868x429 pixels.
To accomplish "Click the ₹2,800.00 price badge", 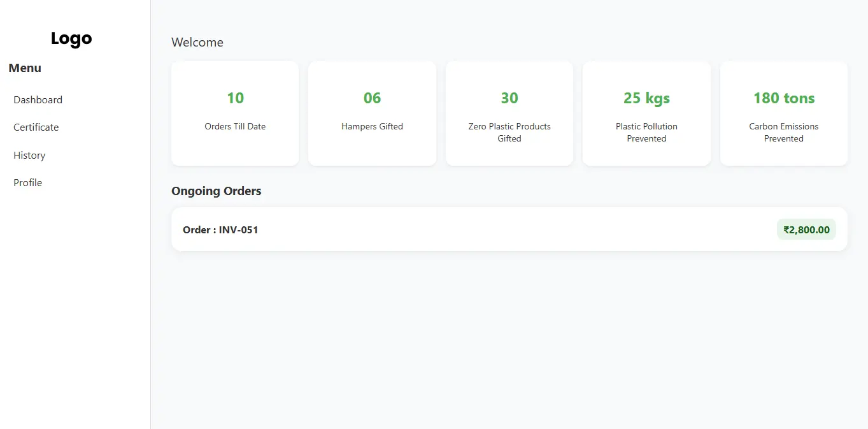I will [x=806, y=229].
